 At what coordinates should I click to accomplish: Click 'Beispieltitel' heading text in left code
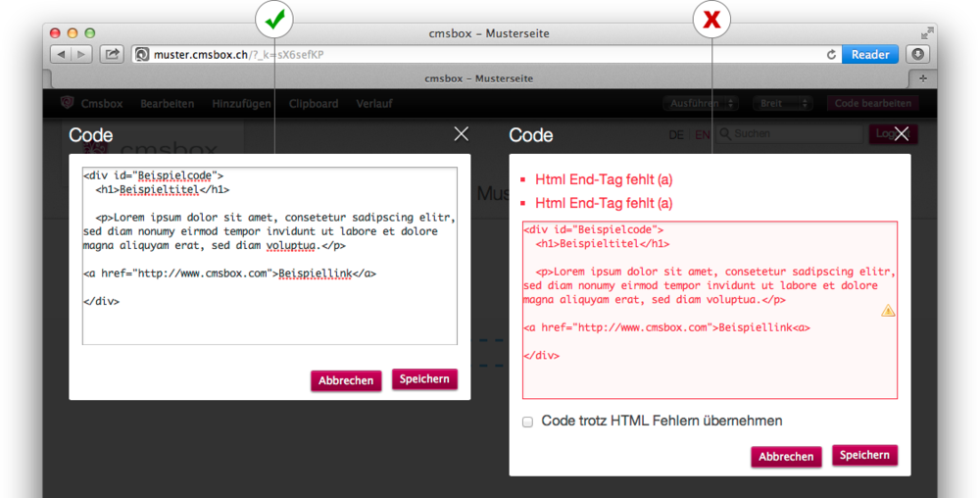point(160,189)
